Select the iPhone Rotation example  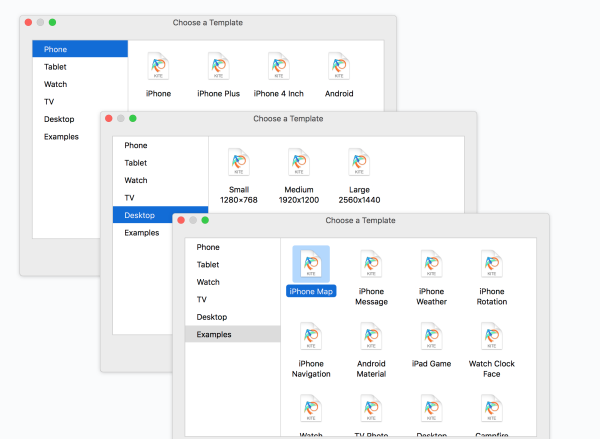click(491, 265)
